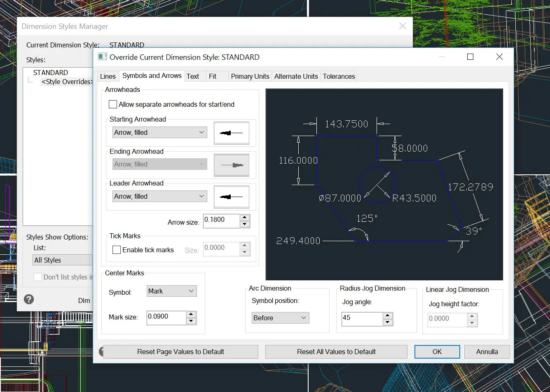Image resolution: width=550 pixels, height=392 pixels.
Task: Select STANDARD in the Styles list
Action: click(x=51, y=73)
